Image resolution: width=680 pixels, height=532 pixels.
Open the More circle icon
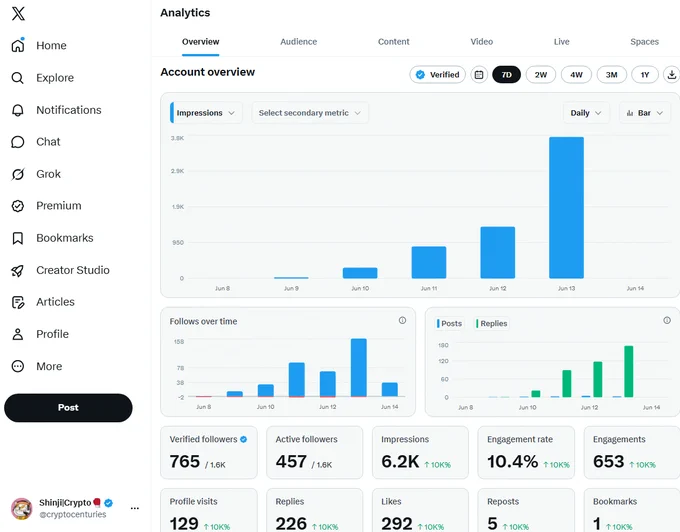coord(18,366)
